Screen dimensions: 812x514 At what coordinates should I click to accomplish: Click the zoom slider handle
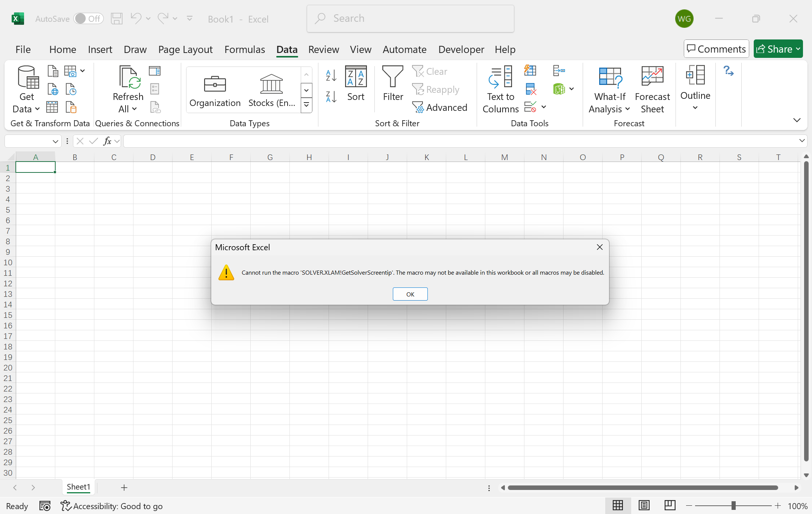tap(733, 506)
